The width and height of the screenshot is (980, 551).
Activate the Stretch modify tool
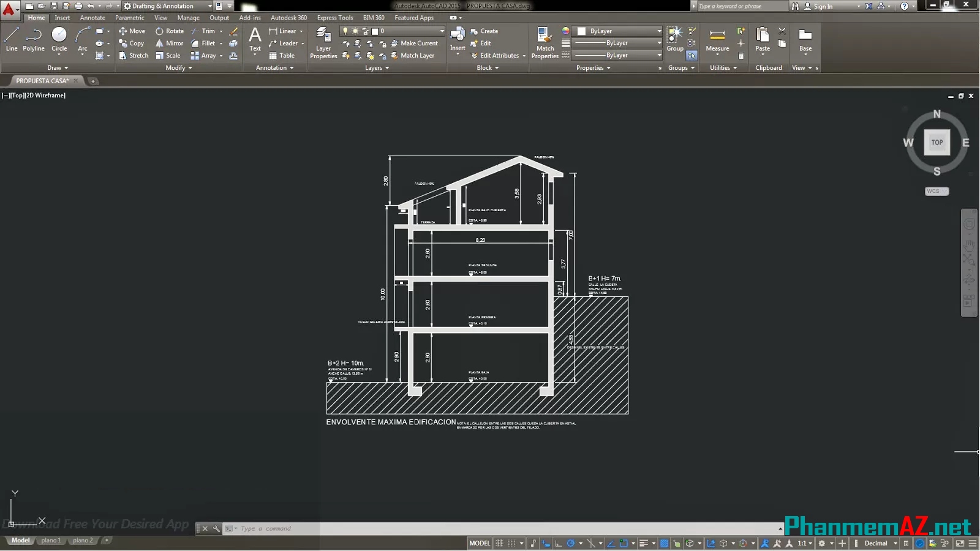pyautogui.click(x=134, y=55)
